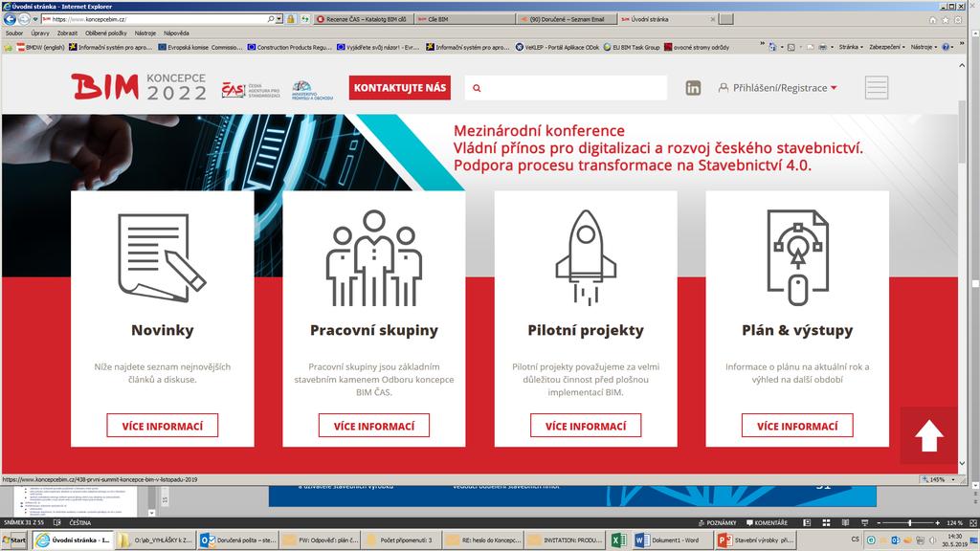Switch to PowerPoint reading view icon
This screenshot has height=551, width=980.
pos(845,523)
